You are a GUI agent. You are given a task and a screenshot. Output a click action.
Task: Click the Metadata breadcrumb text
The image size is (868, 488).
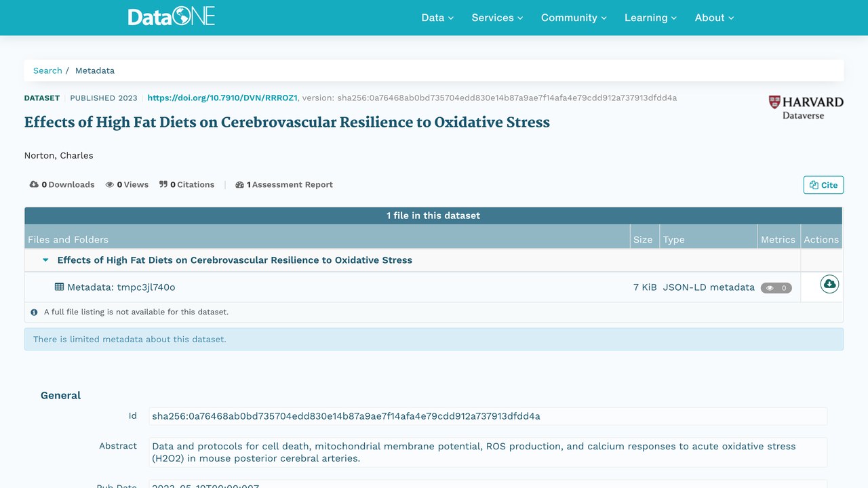[95, 70]
